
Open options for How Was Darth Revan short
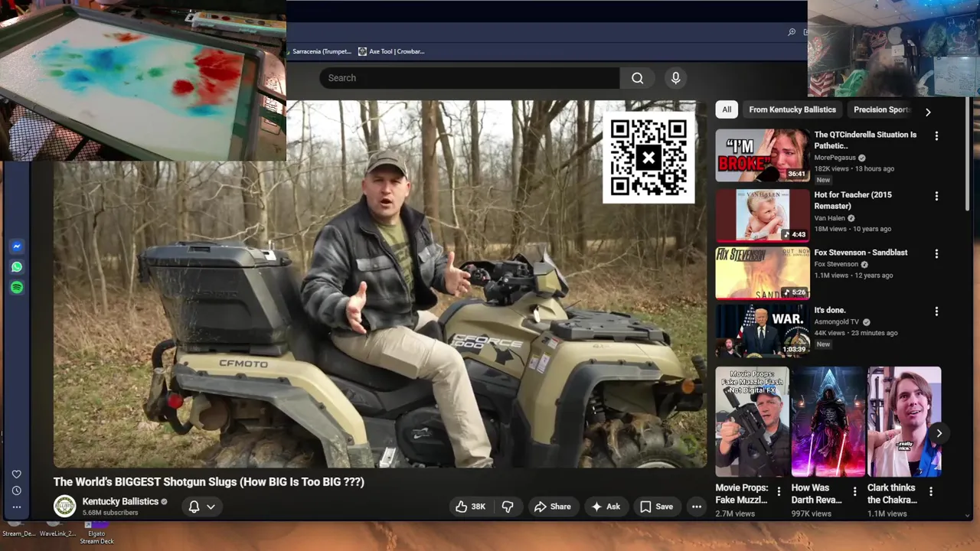tap(855, 491)
